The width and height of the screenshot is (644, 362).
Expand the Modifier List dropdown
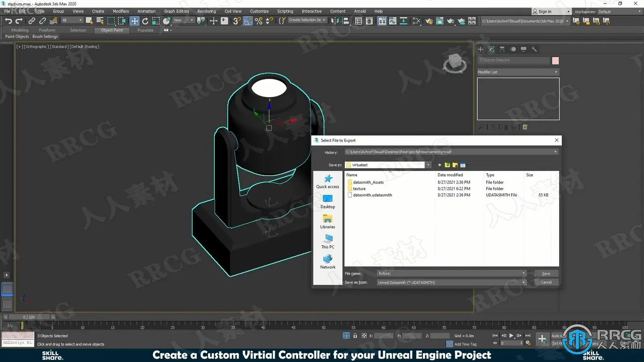pos(518,72)
